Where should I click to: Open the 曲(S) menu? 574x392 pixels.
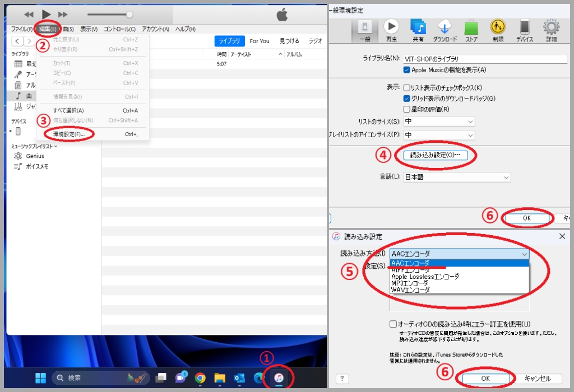coord(68,29)
